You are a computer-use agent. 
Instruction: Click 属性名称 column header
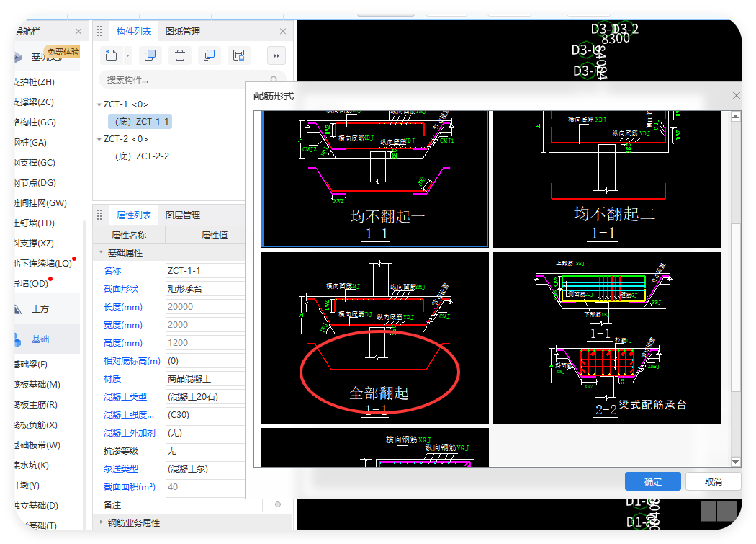point(129,235)
